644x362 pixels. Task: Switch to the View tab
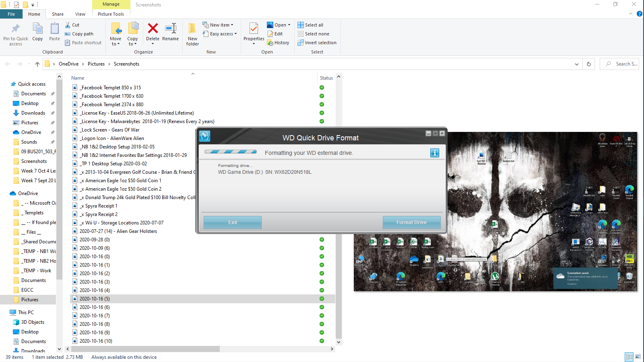80,14
